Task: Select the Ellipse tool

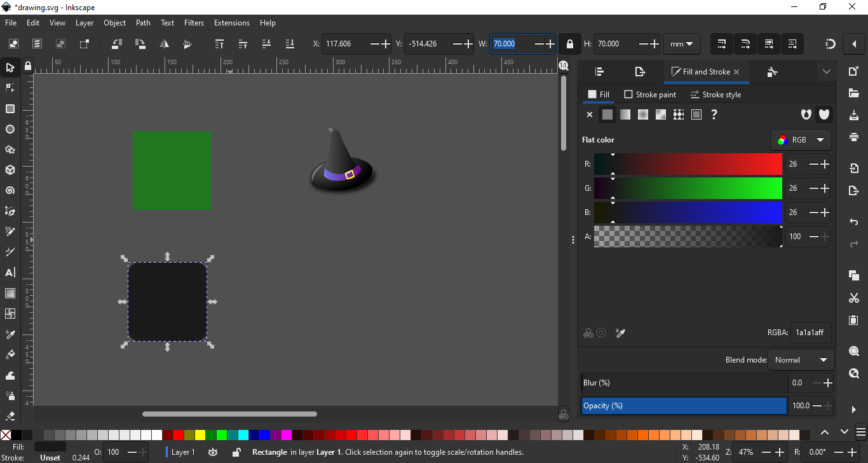Action: 10,129
